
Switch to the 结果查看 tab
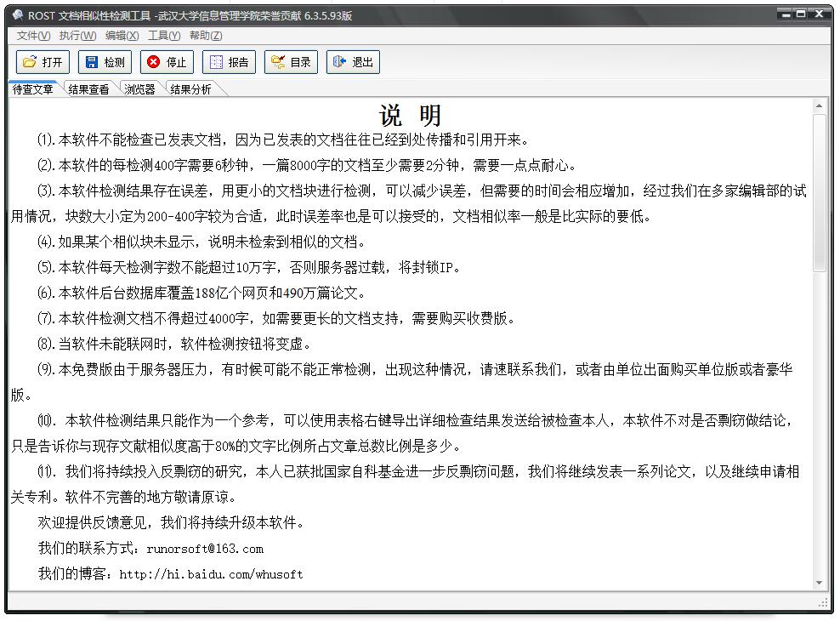pos(89,89)
